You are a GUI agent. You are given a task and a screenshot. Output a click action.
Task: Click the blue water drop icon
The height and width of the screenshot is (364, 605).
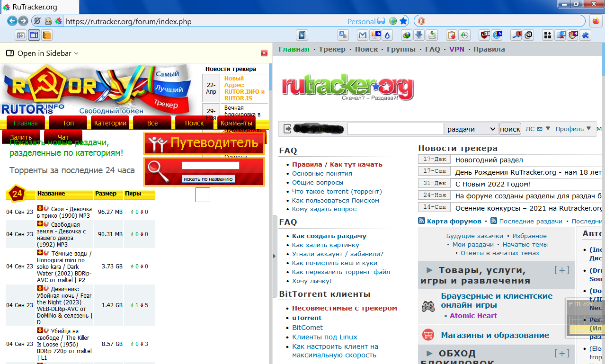tap(387, 35)
